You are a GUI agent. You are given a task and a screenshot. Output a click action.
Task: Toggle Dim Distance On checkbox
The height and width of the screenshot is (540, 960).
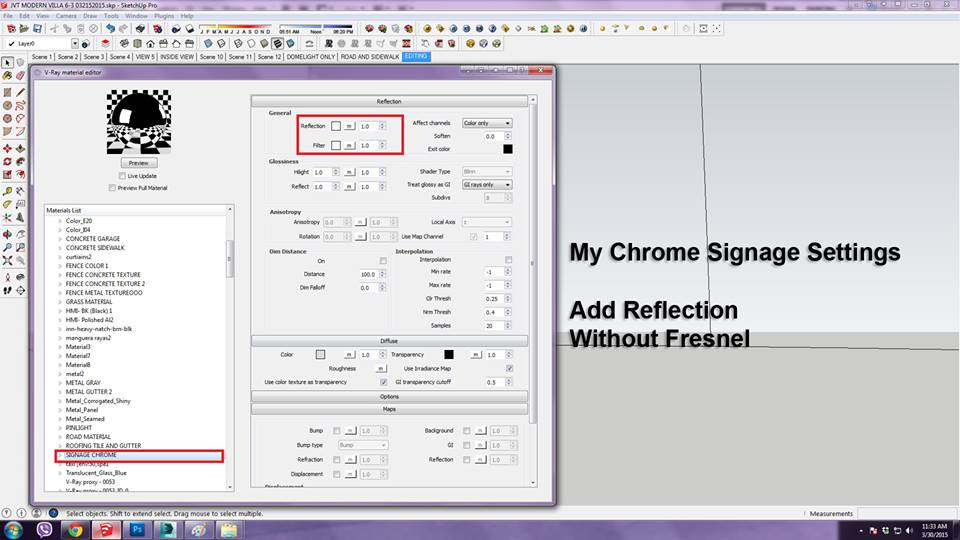[x=383, y=261]
